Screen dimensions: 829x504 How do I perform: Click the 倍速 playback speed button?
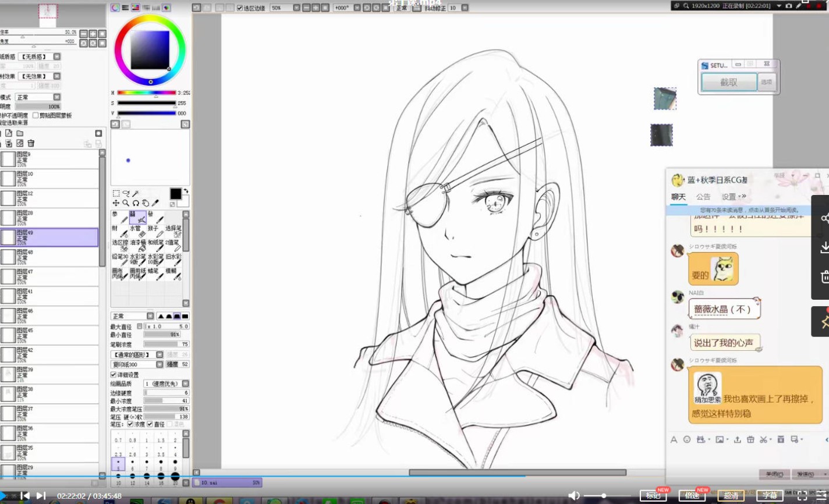click(692, 496)
